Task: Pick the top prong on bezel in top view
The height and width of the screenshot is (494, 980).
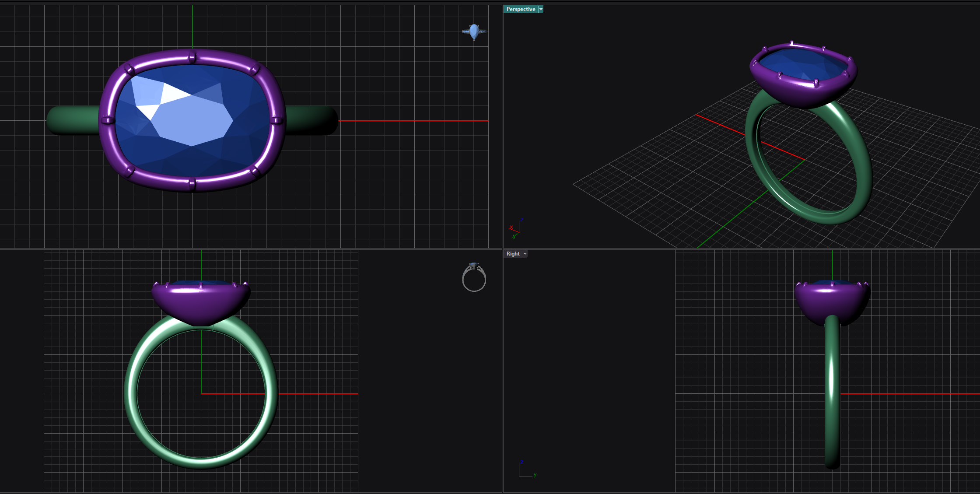Action: point(192,57)
